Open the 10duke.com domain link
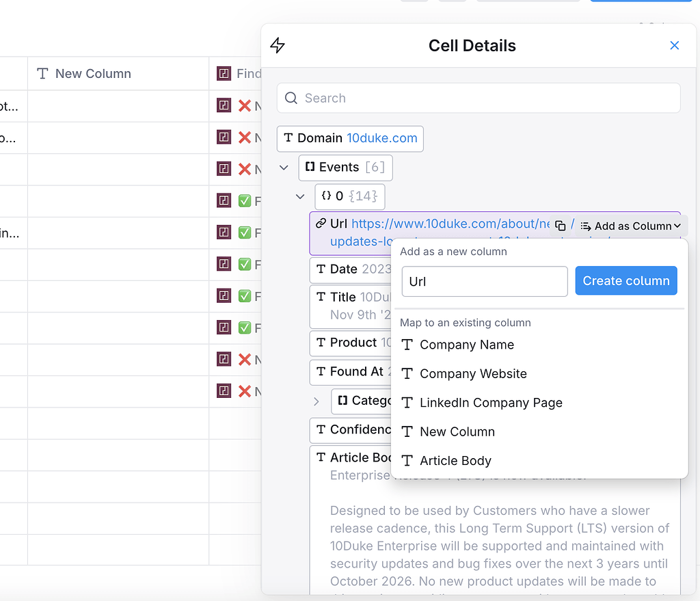This screenshot has width=700, height=601. (382, 138)
